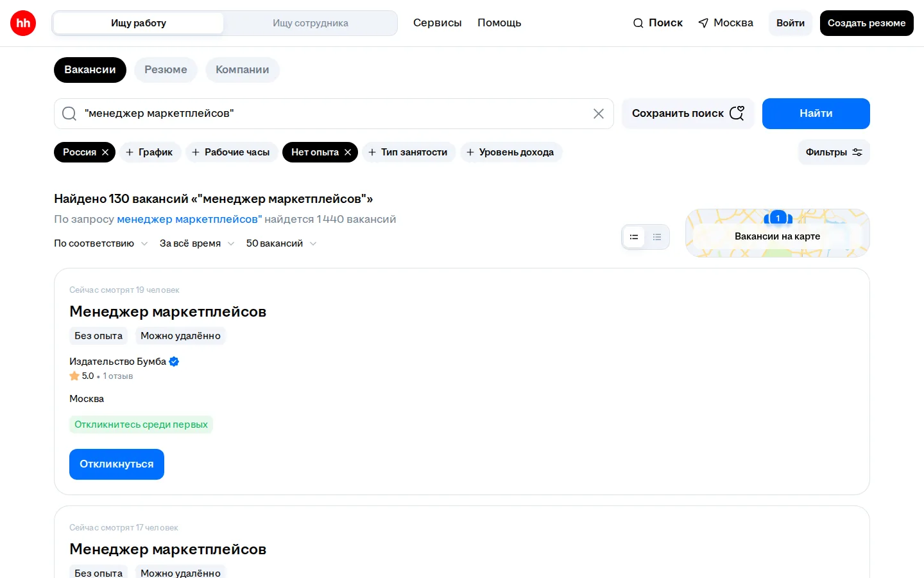Viewport: 924px width, 578px height.
Task: Open the Сервисы menu
Action: 438,23
